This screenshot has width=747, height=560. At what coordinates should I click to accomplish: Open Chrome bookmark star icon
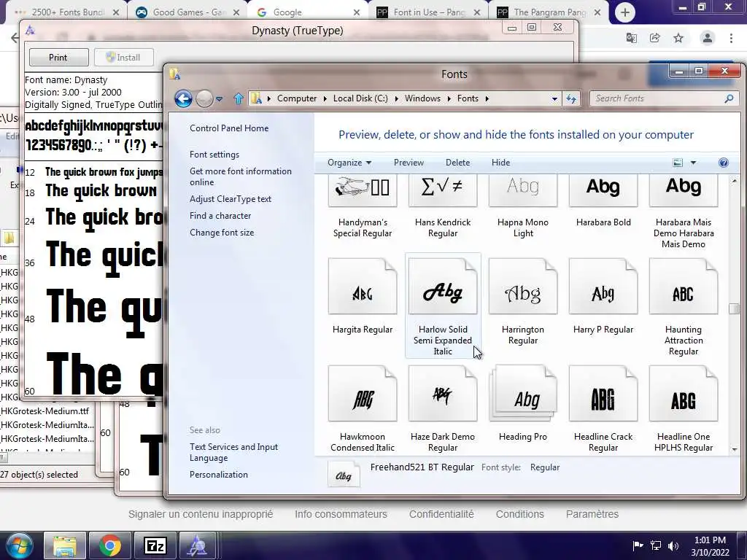coord(678,38)
